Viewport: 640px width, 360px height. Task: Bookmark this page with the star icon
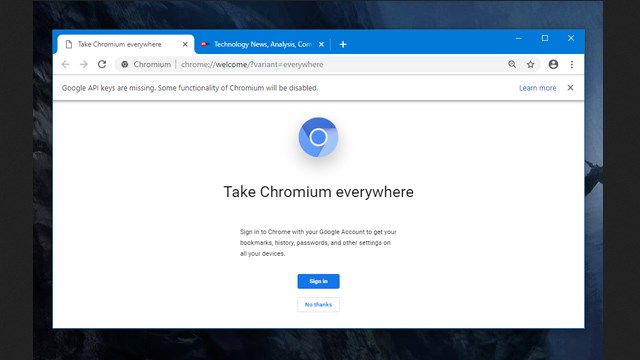(x=530, y=64)
